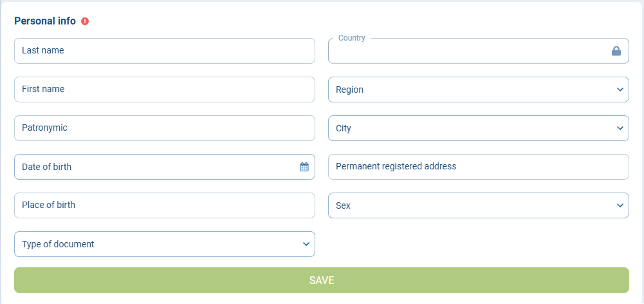
Task: Focus the Last name input field
Action: 164,51
